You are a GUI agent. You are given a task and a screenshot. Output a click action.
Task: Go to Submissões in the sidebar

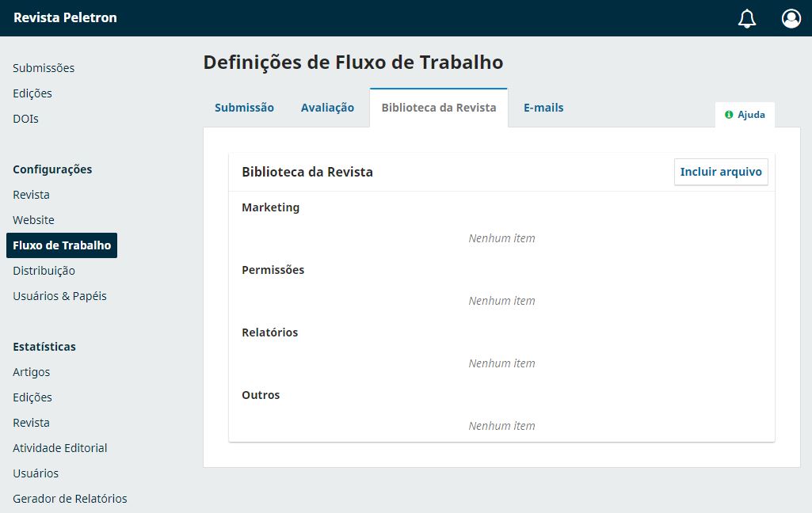[44, 68]
